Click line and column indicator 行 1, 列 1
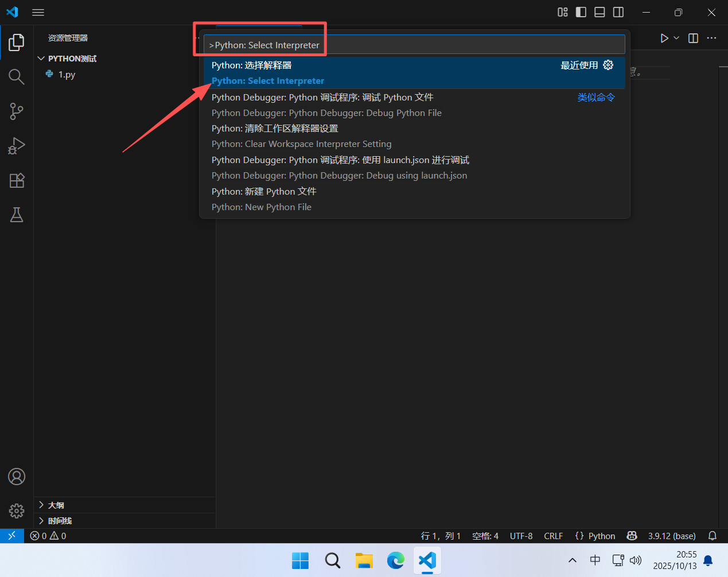728x577 pixels. [x=441, y=536]
